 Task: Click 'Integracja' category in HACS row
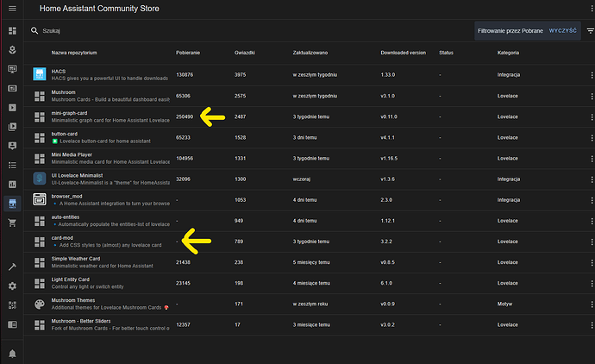tap(509, 75)
